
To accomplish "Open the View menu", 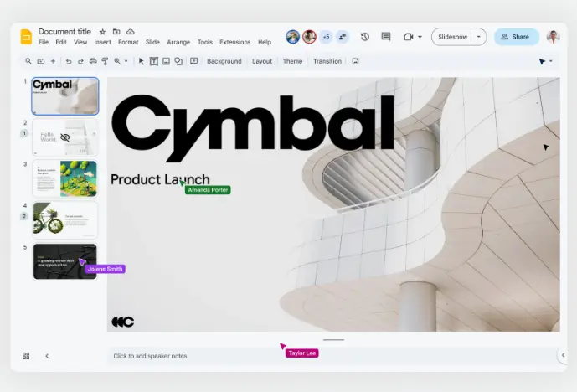I will point(80,42).
